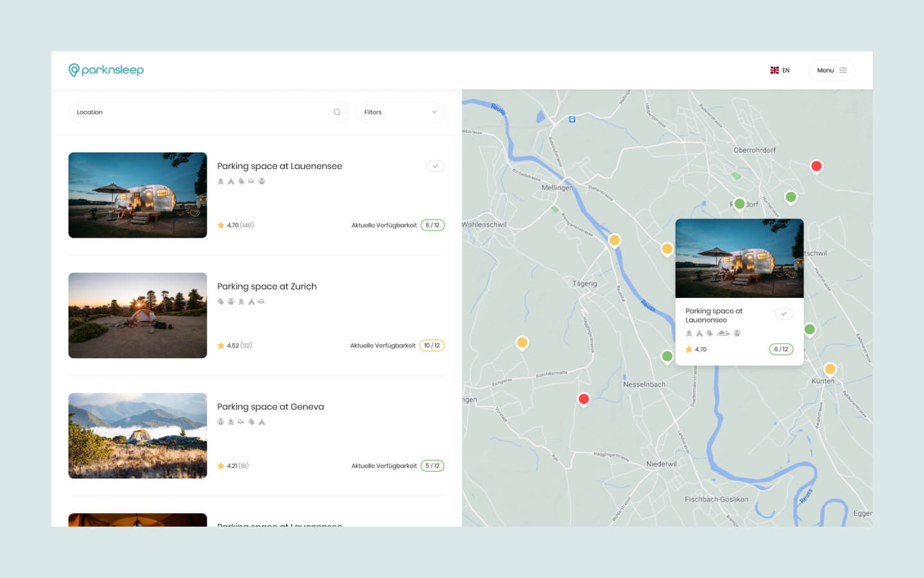Click the parknsleep logo

[x=107, y=70]
